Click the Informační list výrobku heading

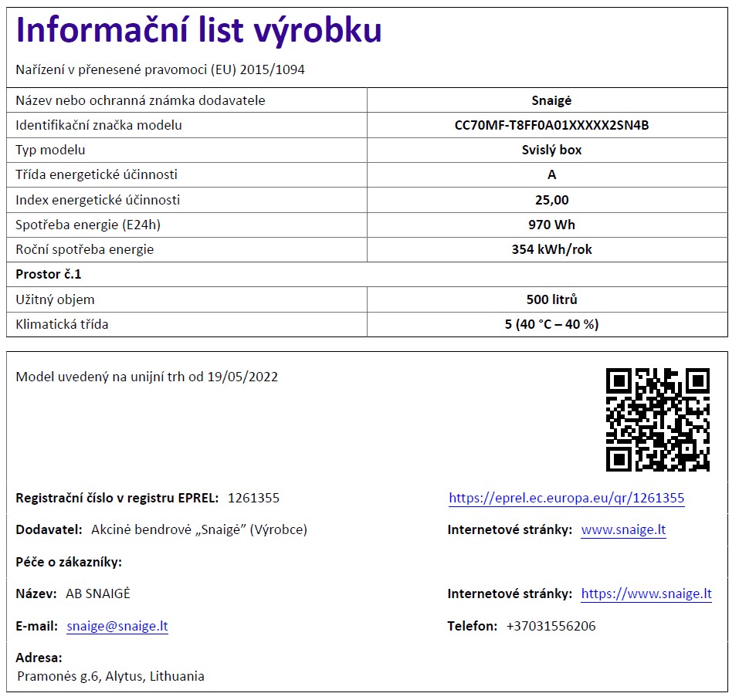point(198,31)
